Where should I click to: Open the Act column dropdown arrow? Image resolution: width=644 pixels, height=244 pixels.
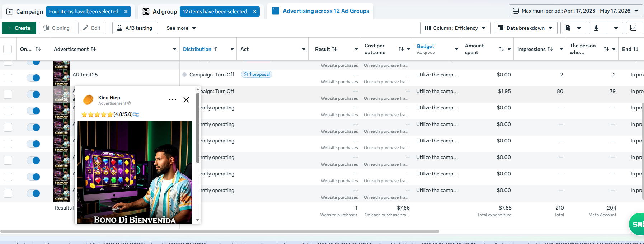[304, 49]
